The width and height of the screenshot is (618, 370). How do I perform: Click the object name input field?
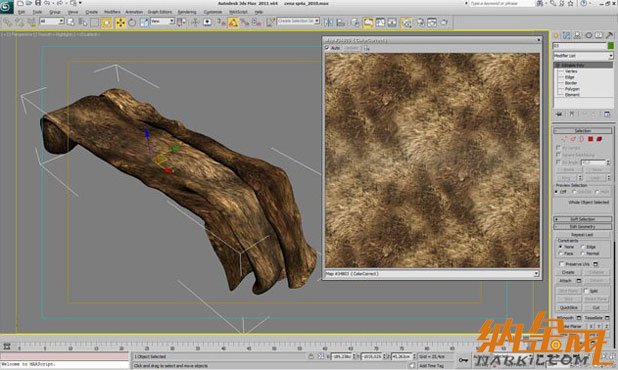579,46
